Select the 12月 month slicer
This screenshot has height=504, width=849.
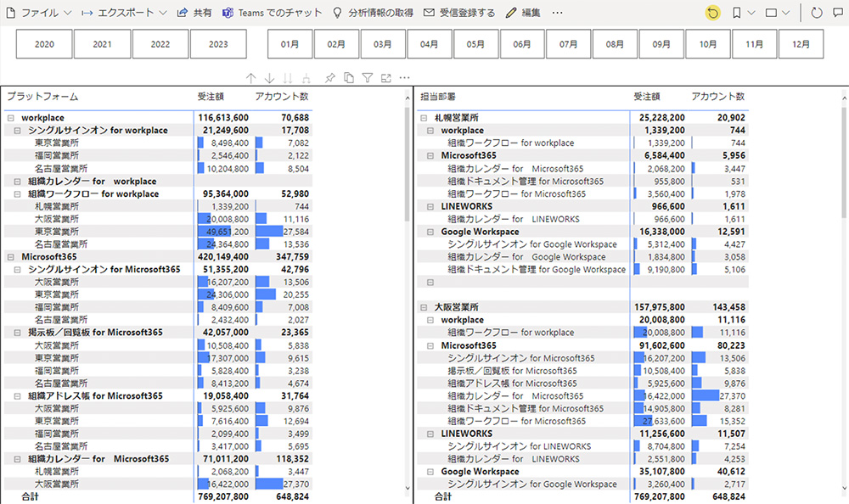(x=801, y=44)
